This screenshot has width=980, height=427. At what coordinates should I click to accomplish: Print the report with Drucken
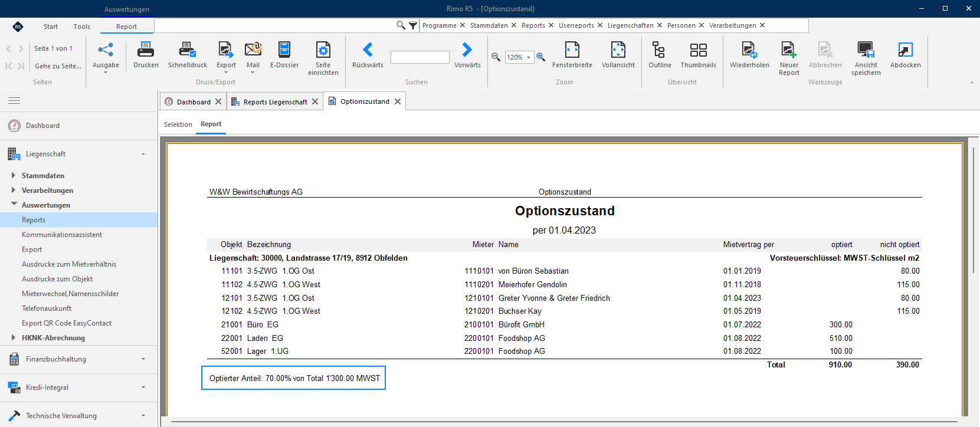tap(146, 55)
